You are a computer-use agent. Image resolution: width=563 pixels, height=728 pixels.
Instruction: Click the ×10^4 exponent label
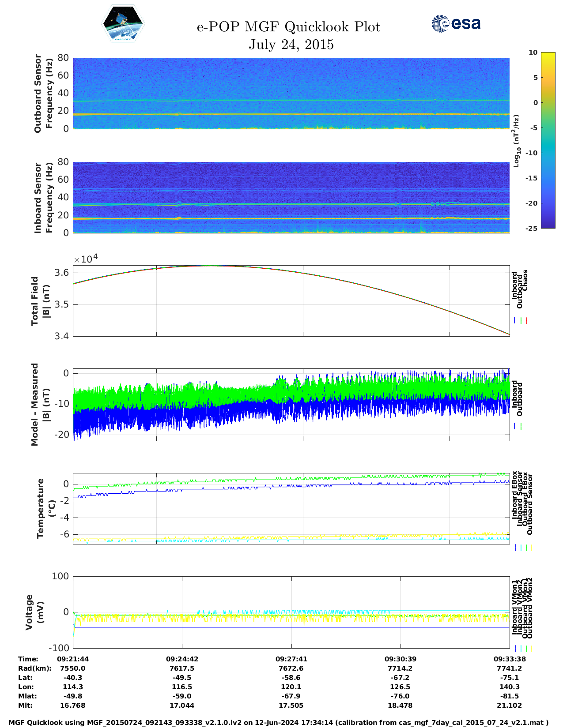tap(86, 259)
